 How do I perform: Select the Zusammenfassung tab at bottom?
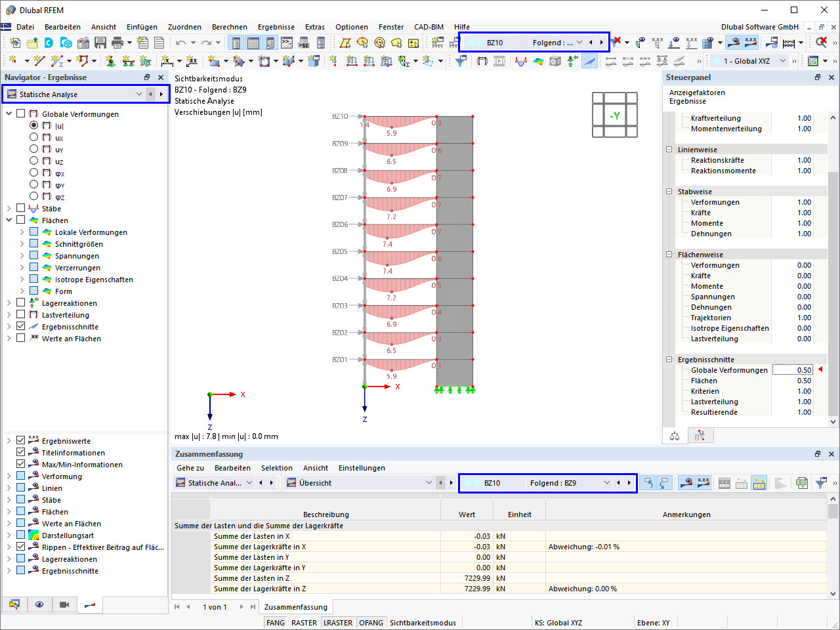click(296, 607)
